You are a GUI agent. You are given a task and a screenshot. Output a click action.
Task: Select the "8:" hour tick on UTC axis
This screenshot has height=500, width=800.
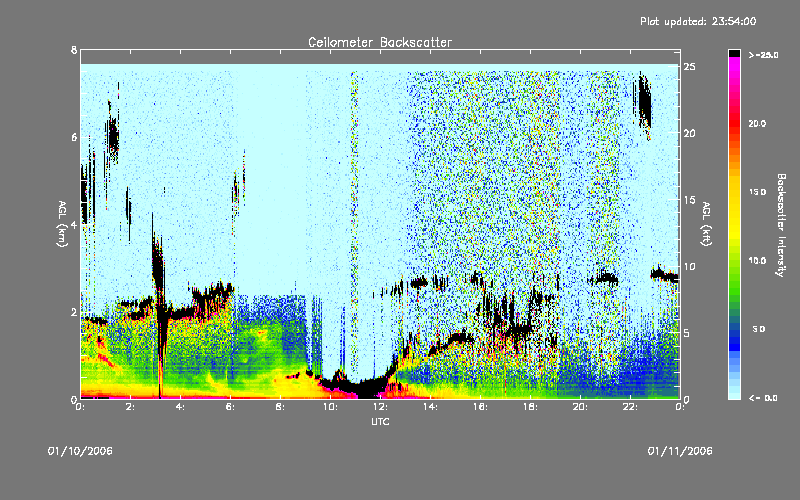click(x=281, y=407)
